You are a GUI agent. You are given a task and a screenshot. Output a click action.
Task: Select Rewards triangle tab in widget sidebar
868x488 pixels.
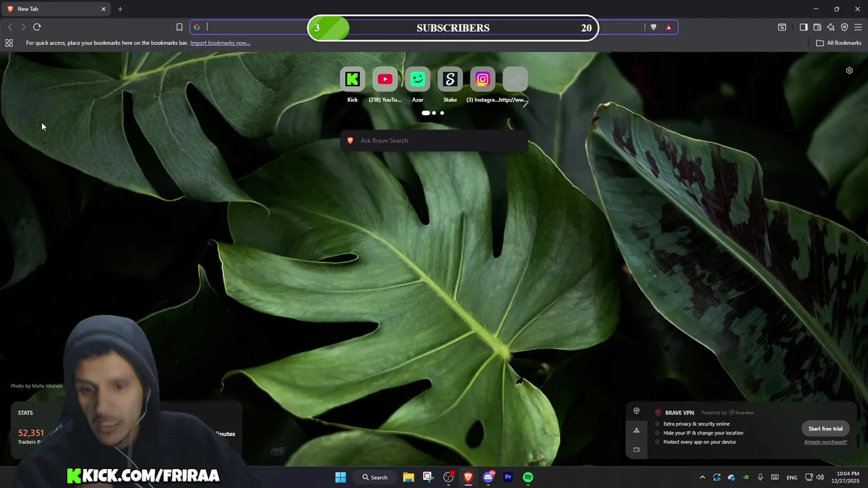(x=636, y=430)
